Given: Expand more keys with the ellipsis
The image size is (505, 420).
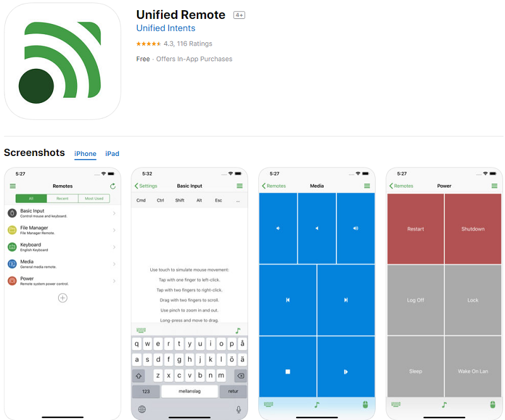Looking at the screenshot, I should tap(238, 200).
